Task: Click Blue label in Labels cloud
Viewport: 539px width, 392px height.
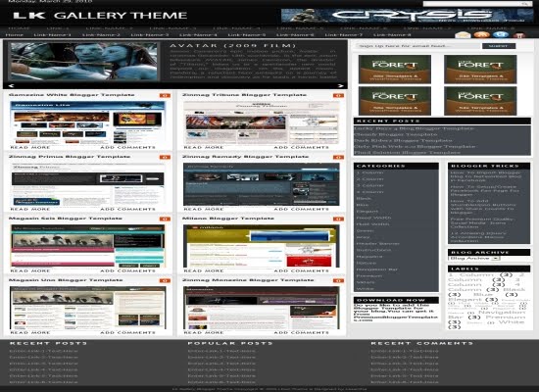Action: [483, 295]
